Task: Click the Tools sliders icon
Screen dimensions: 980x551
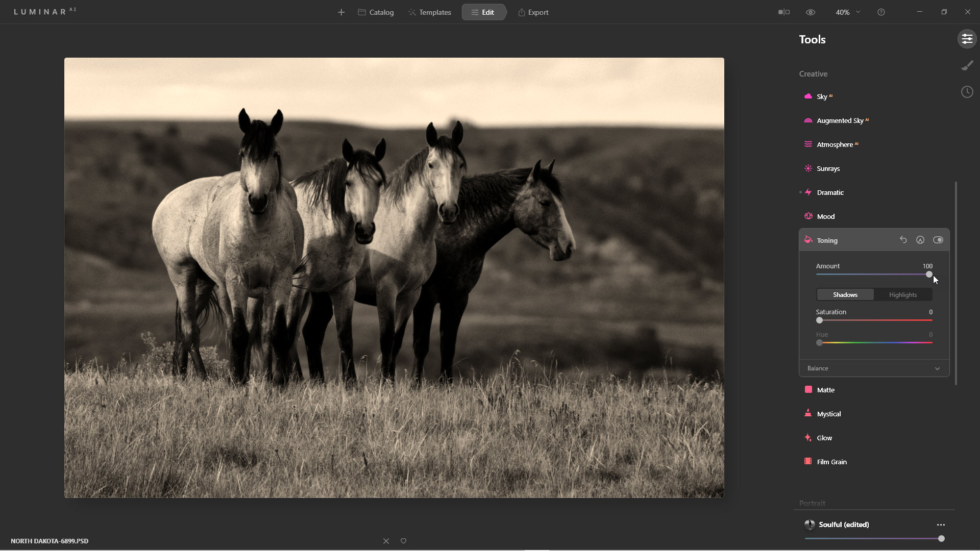Action: click(967, 39)
